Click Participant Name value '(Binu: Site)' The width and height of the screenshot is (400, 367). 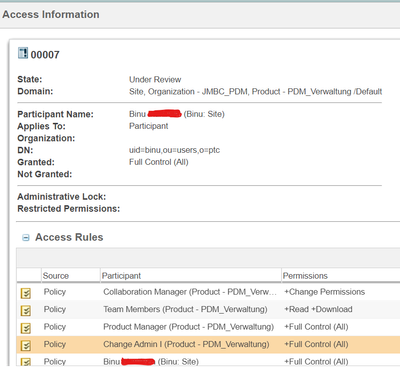[204, 114]
